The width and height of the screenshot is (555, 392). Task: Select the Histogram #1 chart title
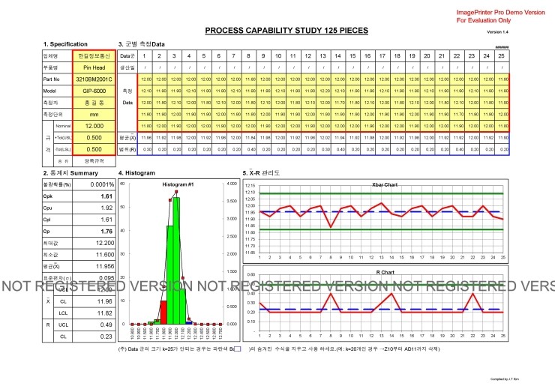point(178,184)
